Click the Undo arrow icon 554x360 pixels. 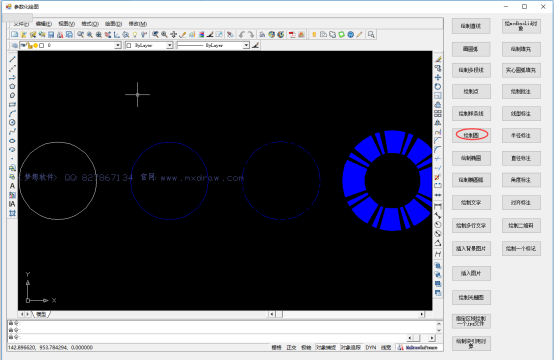click(242, 34)
